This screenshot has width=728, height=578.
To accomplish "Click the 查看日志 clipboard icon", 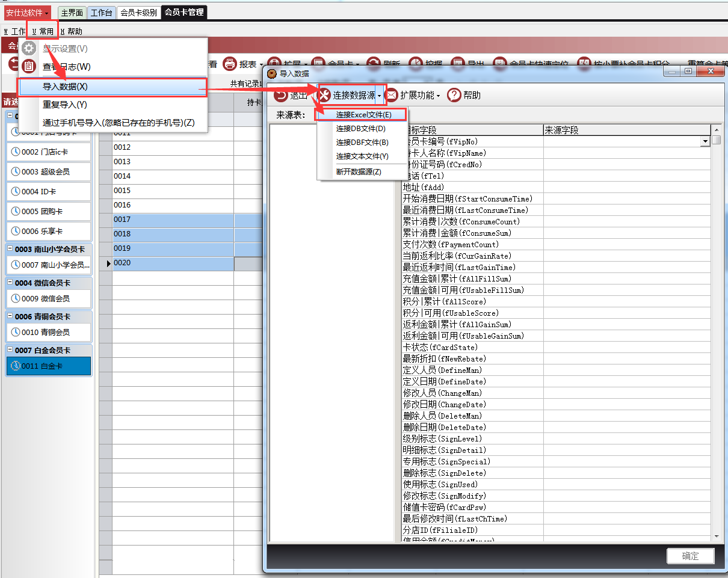I will pos(29,67).
